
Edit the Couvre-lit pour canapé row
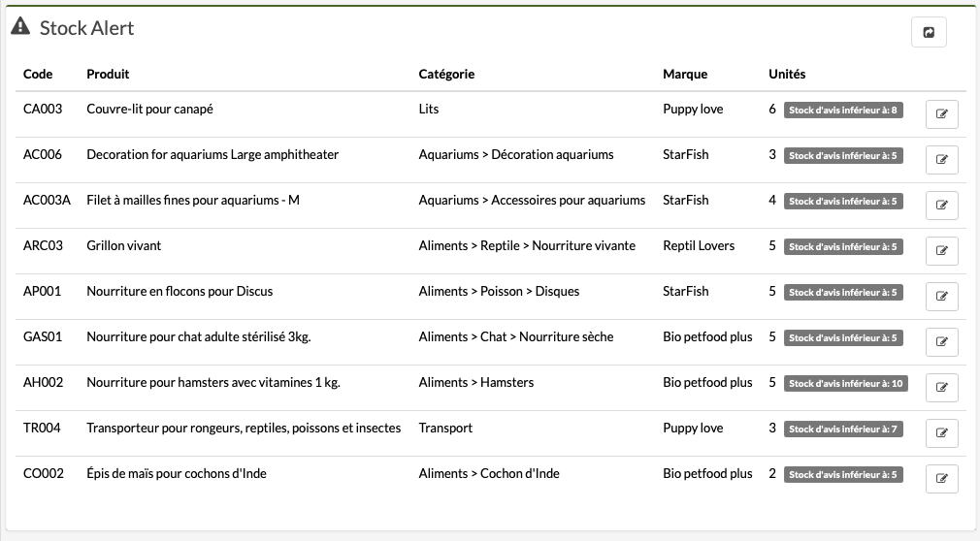pyautogui.click(x=942, y=114)
